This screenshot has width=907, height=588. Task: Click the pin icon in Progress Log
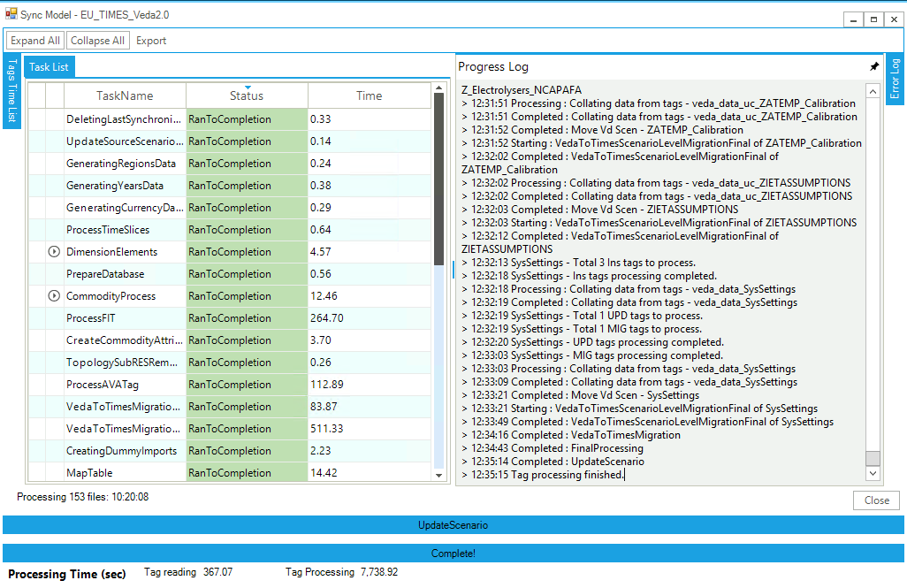(874, 66)
